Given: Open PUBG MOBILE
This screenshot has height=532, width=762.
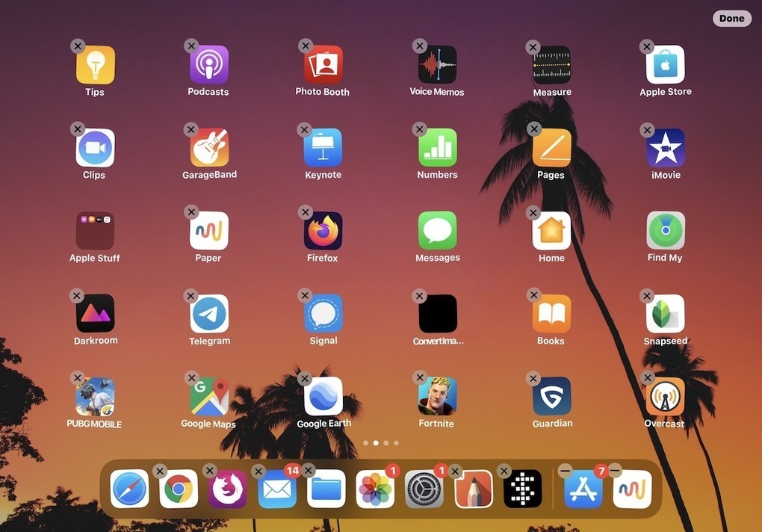Looking at the screenshot, I should tap(96, 397).
